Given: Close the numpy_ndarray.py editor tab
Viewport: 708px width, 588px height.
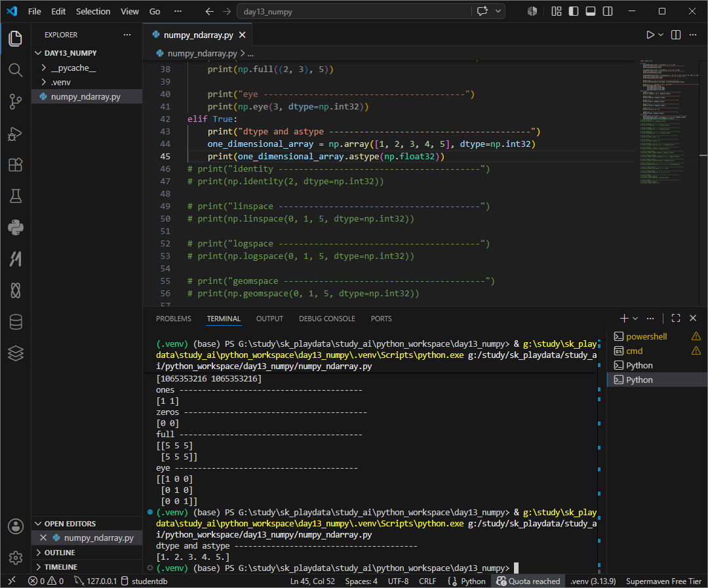Looking at the screenshot, I should 243,35.
